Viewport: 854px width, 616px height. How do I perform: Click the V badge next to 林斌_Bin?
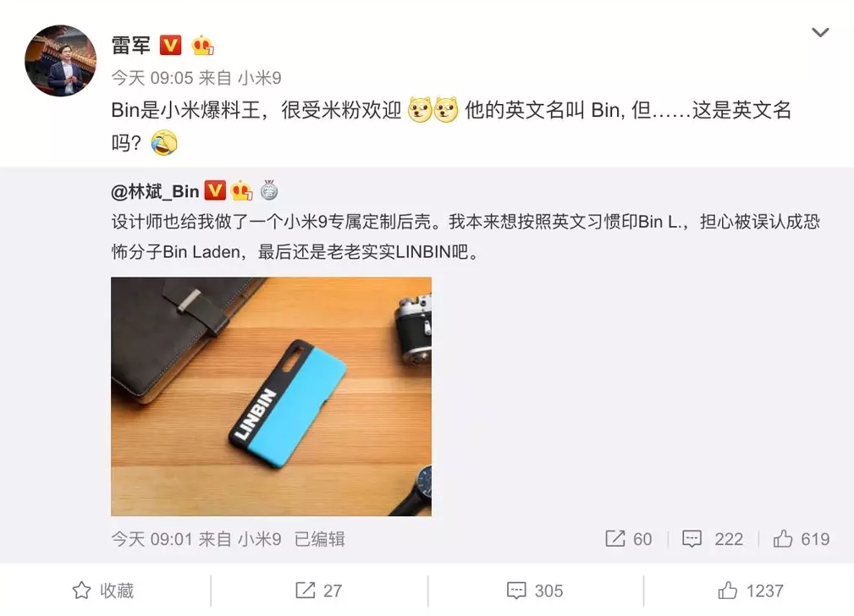[215, 190]
